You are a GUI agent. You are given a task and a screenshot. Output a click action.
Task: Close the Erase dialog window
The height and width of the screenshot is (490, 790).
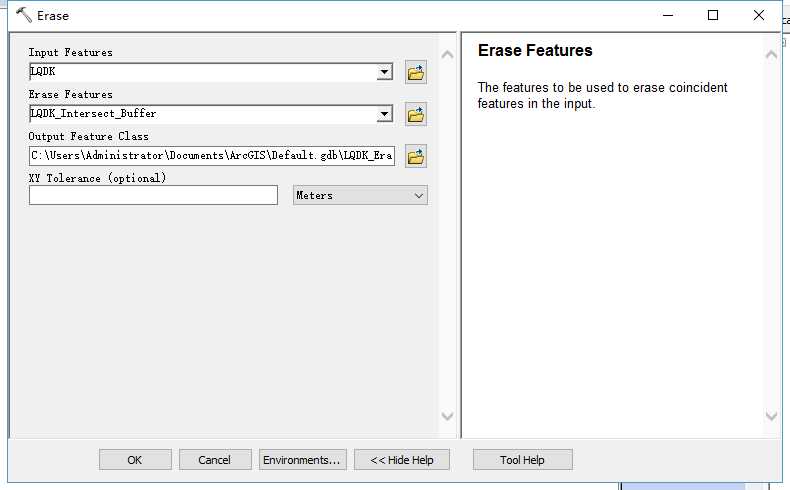tap(759, 15)
